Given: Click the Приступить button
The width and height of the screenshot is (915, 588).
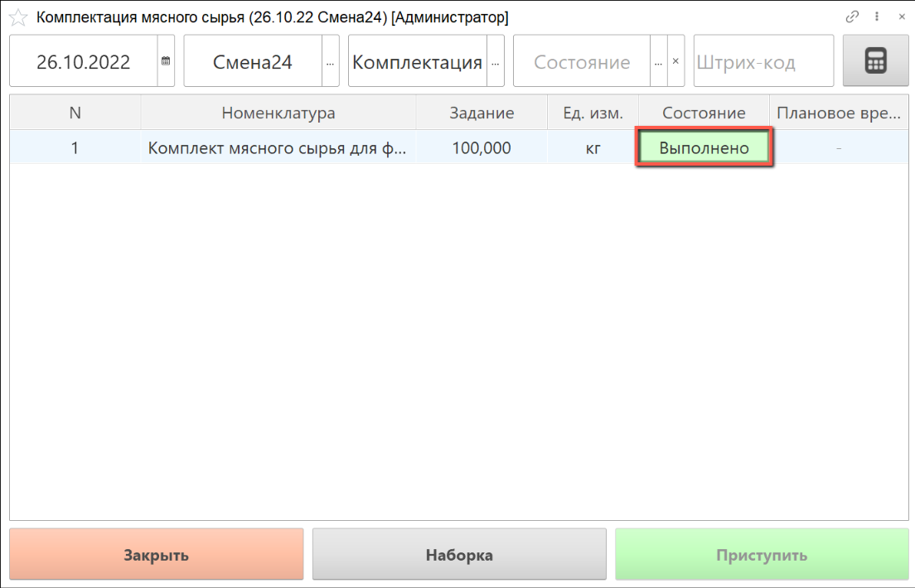Looking at the screenshot, I should tap(761, 555).
